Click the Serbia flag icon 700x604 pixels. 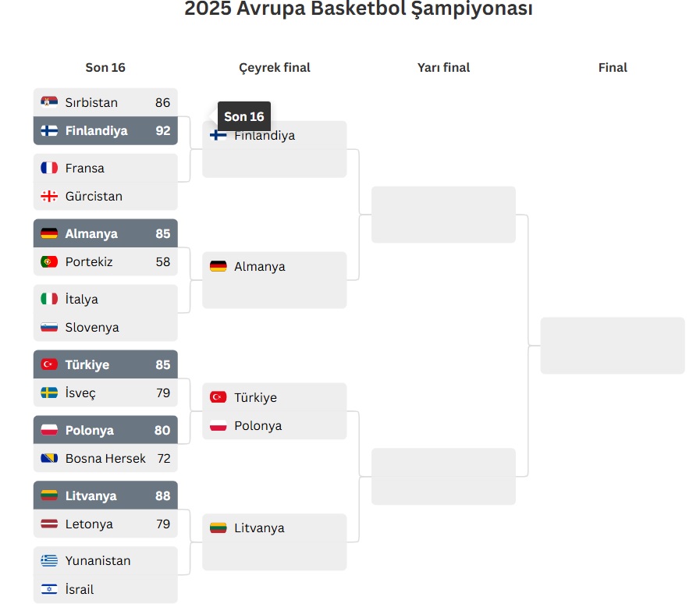click(x=49, y=102)
